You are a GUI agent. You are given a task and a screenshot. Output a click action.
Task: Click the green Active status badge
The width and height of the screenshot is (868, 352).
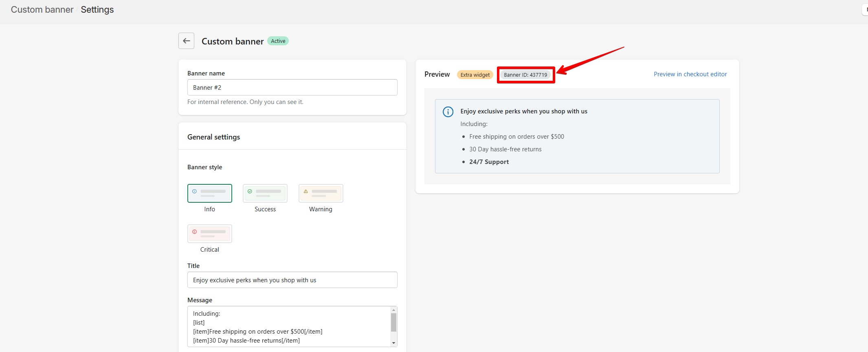(278, 41)
